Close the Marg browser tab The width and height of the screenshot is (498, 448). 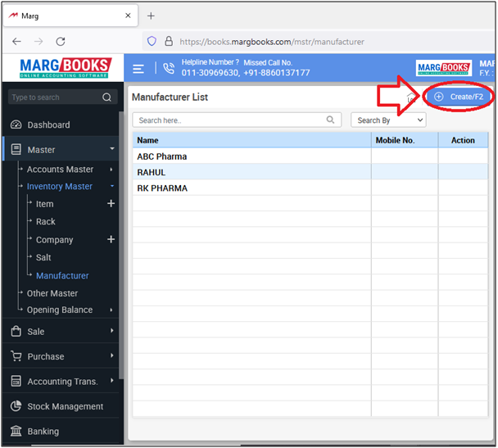coord(128,16)
